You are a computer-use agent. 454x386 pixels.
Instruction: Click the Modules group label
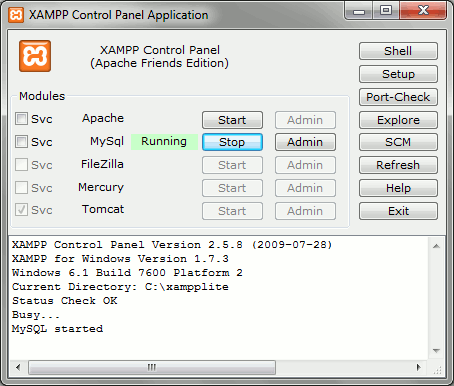pos(42,96)
